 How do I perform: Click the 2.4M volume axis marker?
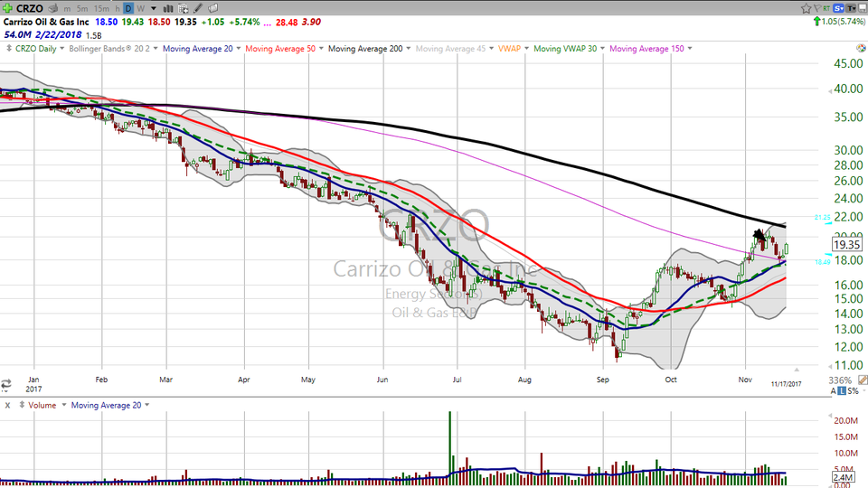[x=843, y=477]
